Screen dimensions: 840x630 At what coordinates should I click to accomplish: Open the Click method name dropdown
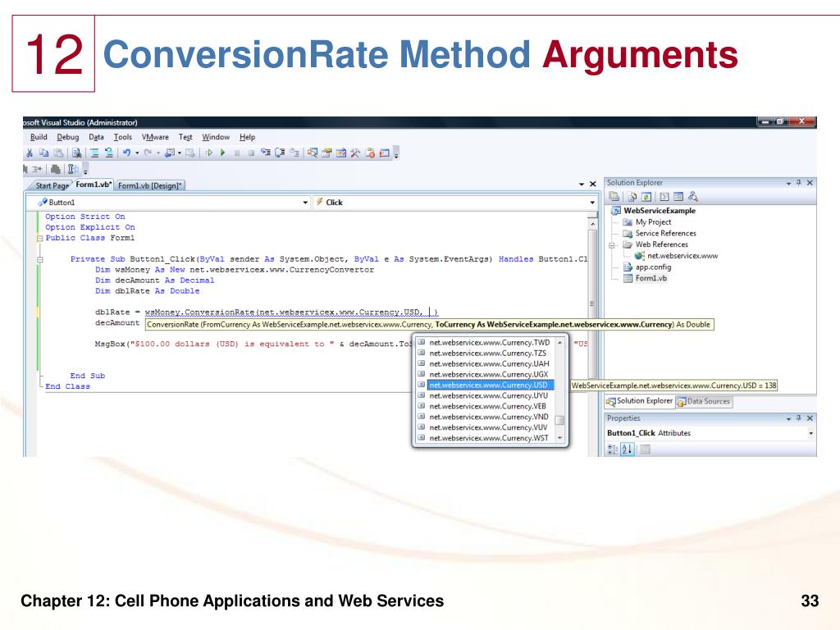tap(592, 203)
